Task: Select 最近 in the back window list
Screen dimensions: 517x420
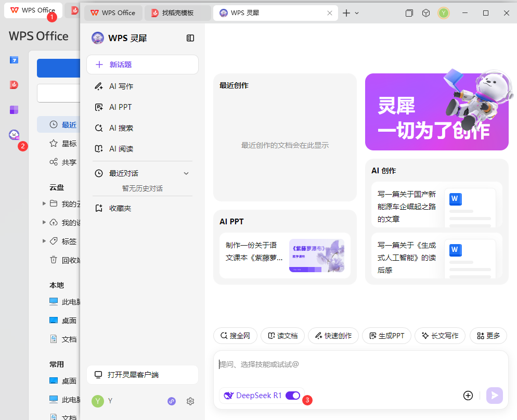Action: click(x=59, y=125)
